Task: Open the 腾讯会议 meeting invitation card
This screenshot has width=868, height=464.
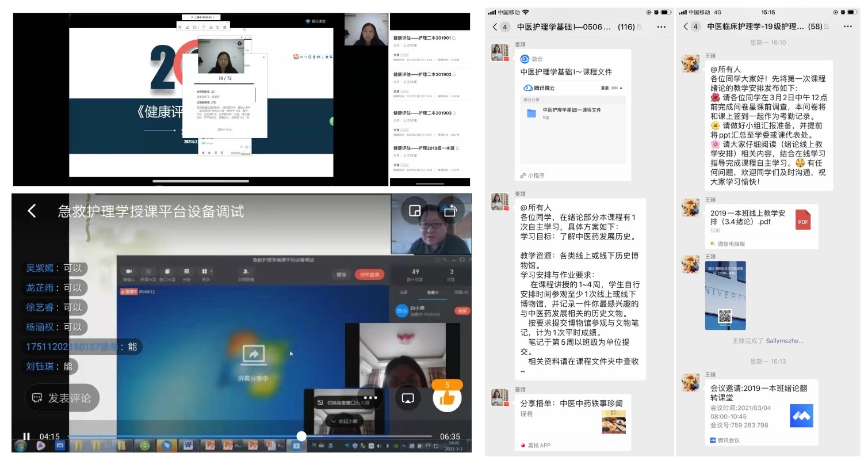Action: pyautogui.click(x=761, y=412)
